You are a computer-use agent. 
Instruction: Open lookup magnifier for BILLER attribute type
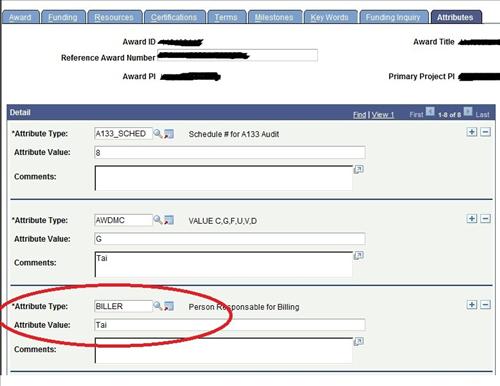pyautogui.click(x=158, y=306)
